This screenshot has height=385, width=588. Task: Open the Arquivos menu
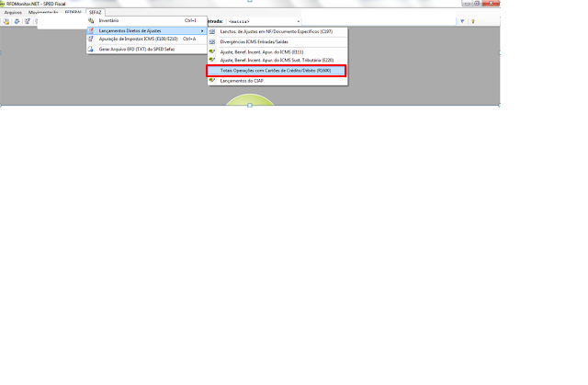(13, 12)
